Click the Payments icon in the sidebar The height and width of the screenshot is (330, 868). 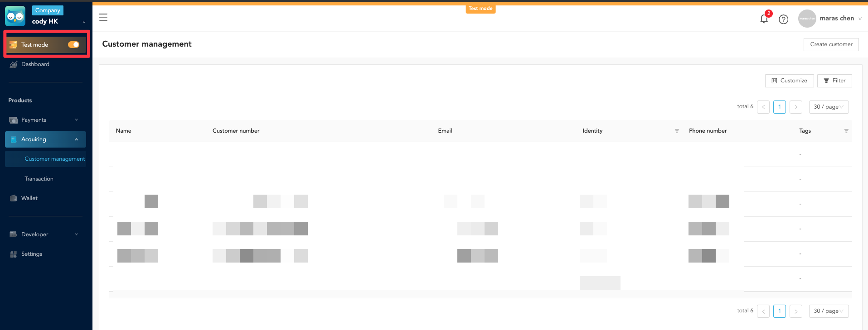14,120
